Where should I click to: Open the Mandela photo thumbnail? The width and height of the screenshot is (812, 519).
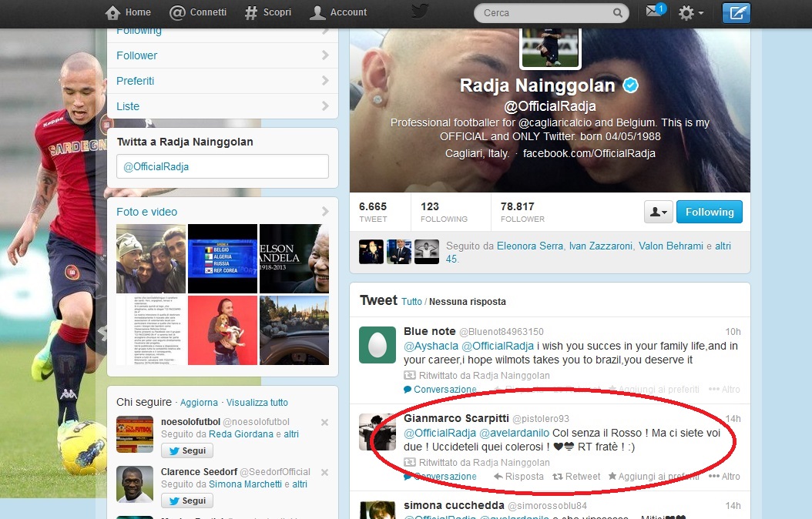coord(294,259)
